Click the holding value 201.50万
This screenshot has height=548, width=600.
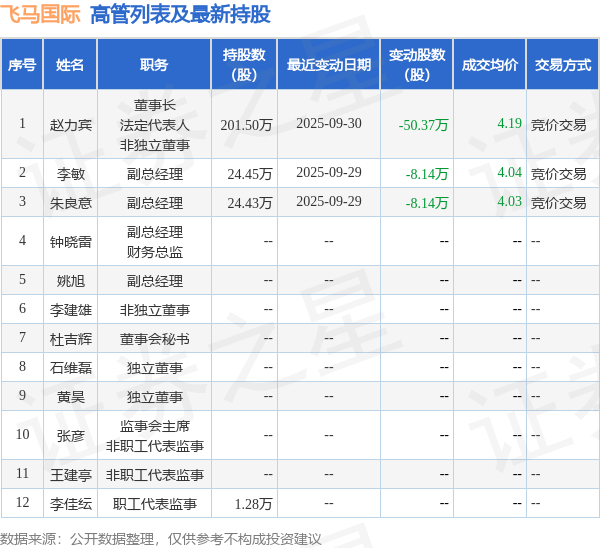coord(246,125)
